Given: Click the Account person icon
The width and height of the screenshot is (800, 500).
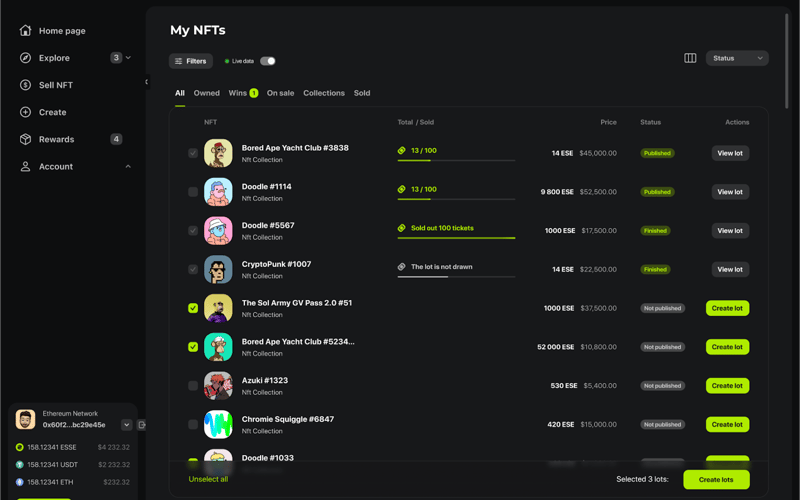Looking at the screenshot, I should [25, 166].
